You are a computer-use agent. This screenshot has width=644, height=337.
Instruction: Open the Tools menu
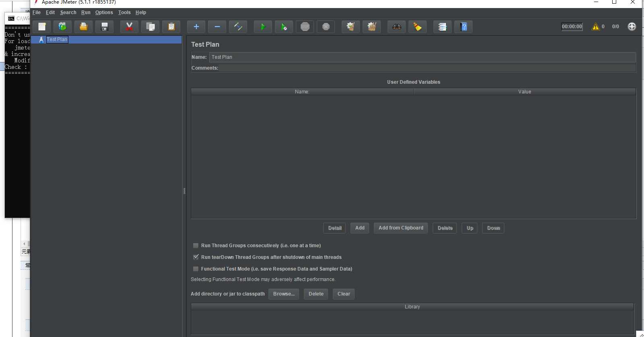click(124, 12)
